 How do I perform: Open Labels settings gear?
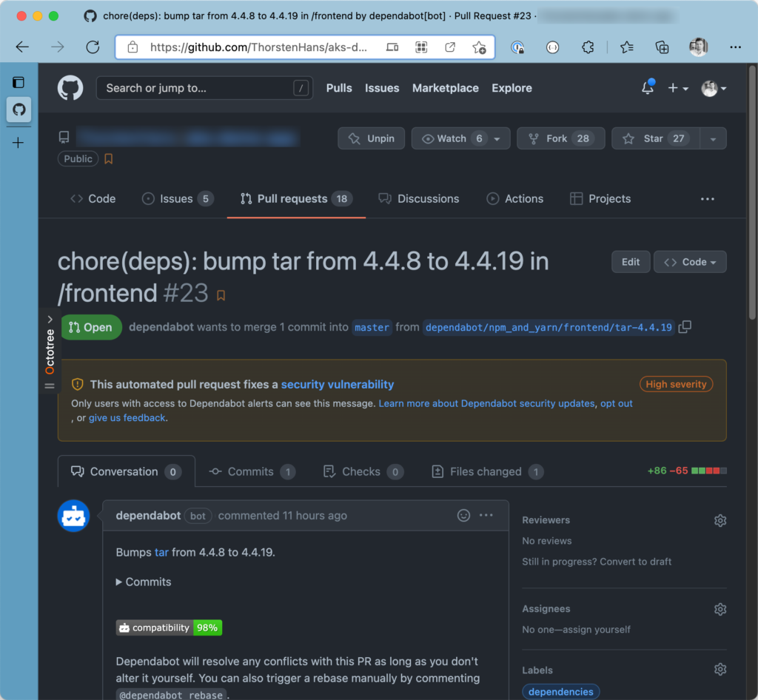coord(720,670)
